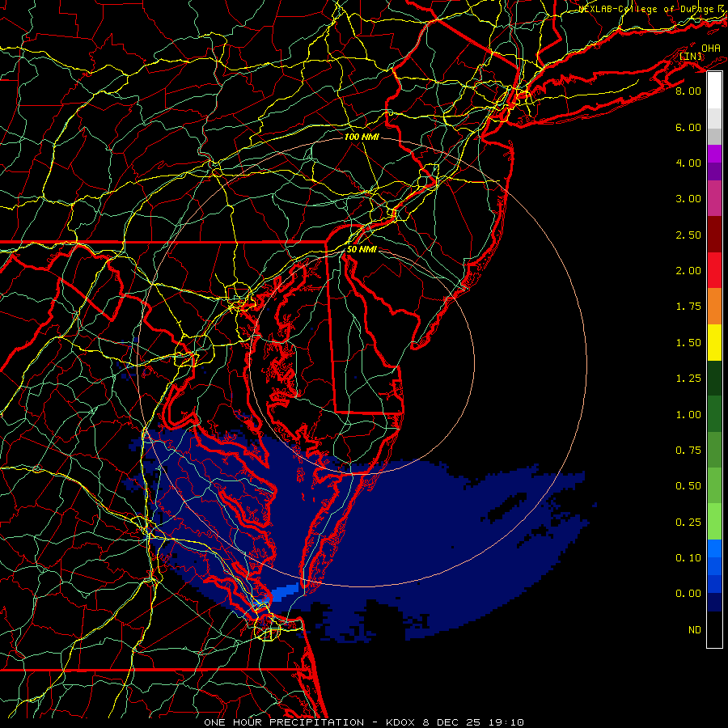Viewport: 728px width, 728px height.
Task: Click the 'NEXLAB-College of DuPage' credit text
Action: (x=646, y=9)
